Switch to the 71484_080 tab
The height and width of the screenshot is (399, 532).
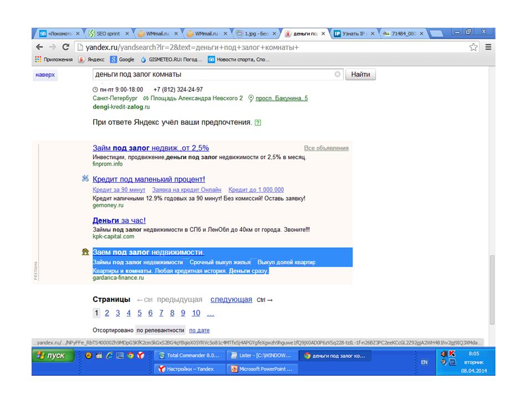tap(403, 34)
